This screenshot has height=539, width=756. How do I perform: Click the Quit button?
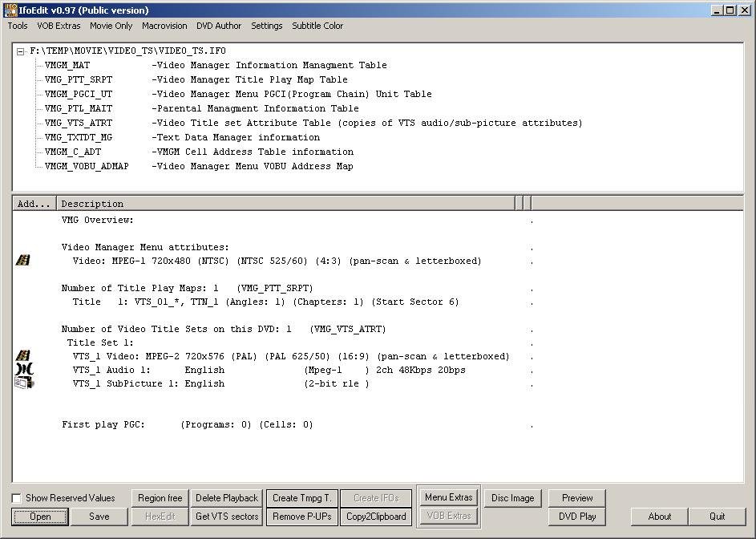[x=718, y=517]
